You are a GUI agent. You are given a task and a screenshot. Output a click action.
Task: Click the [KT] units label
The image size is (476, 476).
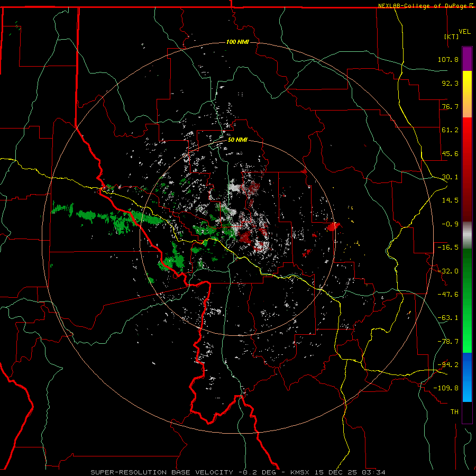452,36
